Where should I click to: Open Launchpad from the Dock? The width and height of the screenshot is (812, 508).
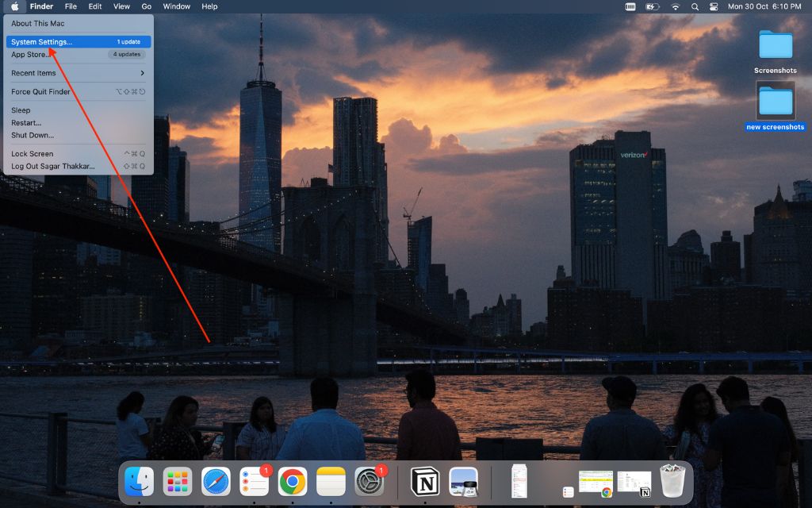[178, 481]
